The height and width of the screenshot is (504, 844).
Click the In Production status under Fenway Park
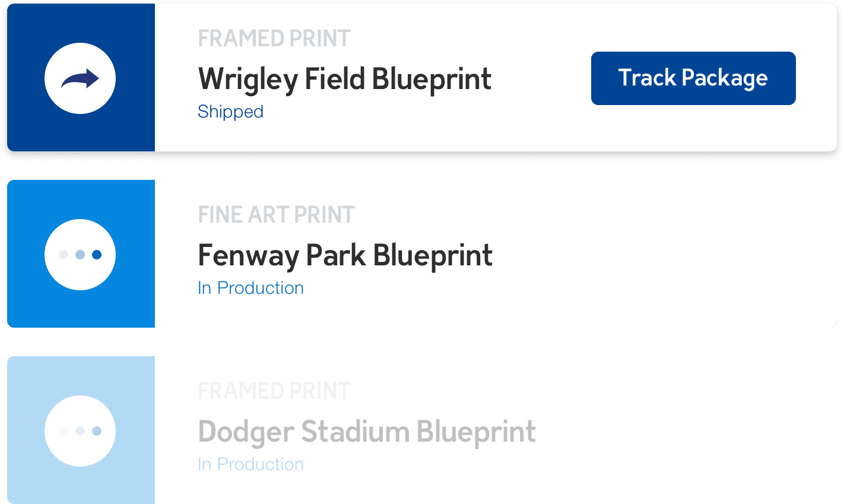coord(250,288)
